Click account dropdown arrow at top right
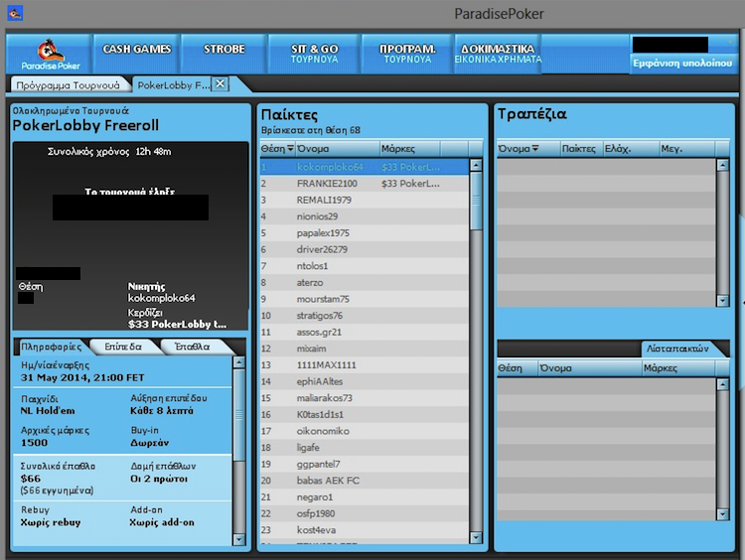Viewport: 745px width, 560px height. click(x=729, y=43)
